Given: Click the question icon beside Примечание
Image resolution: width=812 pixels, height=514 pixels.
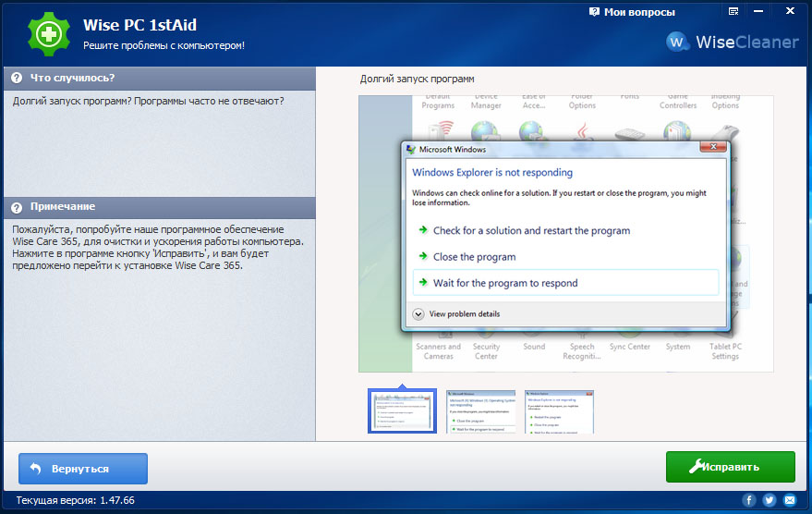Looking at the screenshot, I should [17, 207].
